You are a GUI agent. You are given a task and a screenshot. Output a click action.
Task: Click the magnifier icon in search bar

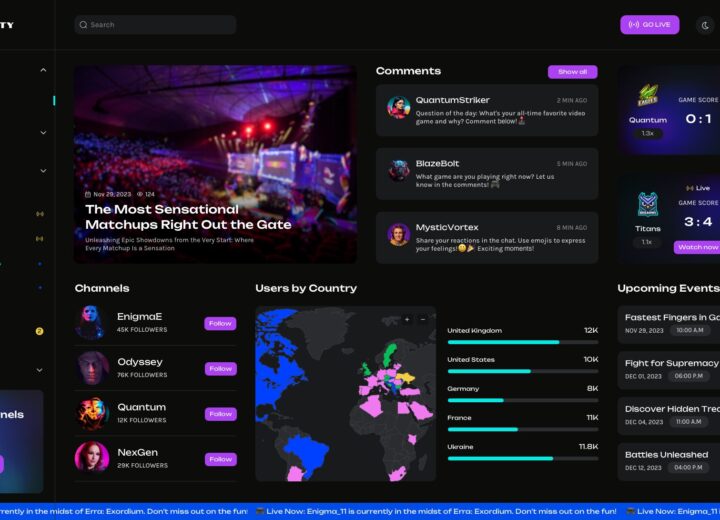(83, 25)
